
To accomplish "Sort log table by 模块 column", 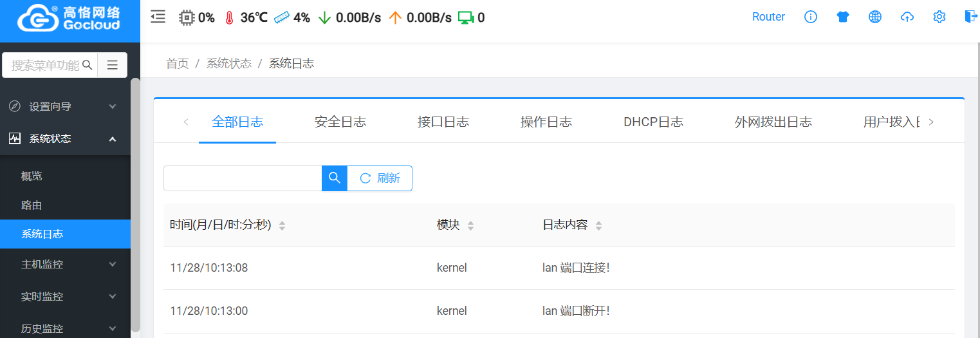I will pyautogui.click(x=470, y=225).
